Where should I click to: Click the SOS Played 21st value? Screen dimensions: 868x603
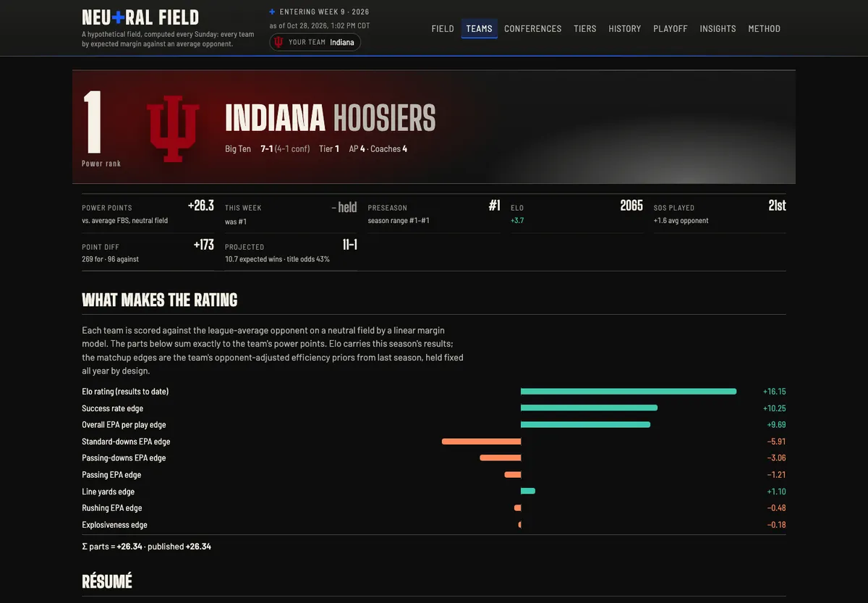coord(777,206)
